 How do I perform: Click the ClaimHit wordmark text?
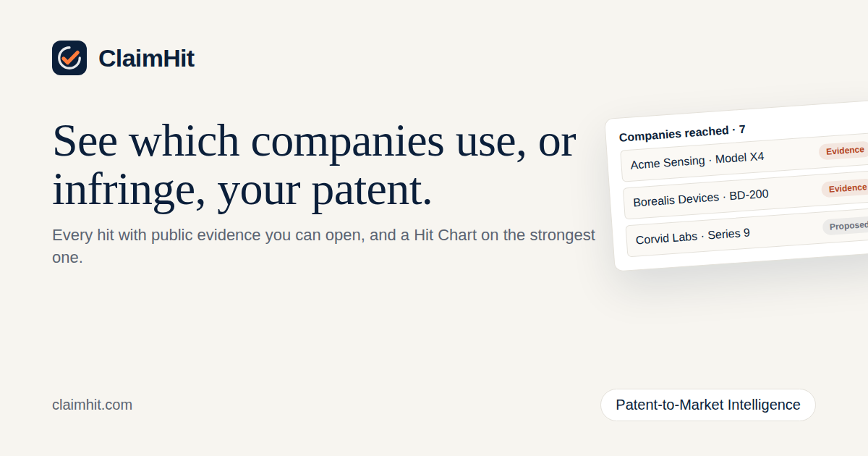coord(146,59)
